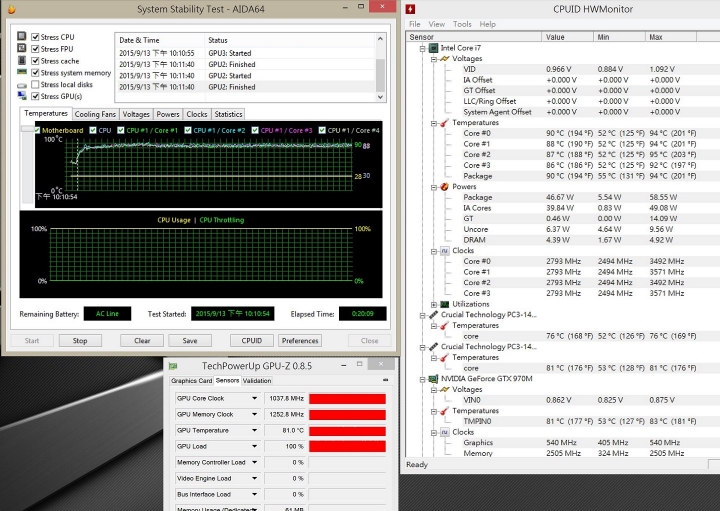Click the Save button in AIDA64
This screenshot has height=511, width=720.
190,341
